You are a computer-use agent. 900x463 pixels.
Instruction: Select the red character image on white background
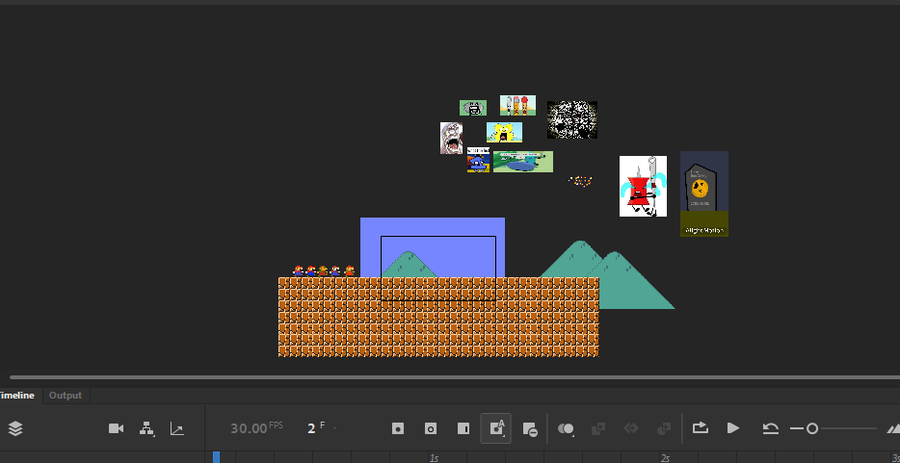643,186
